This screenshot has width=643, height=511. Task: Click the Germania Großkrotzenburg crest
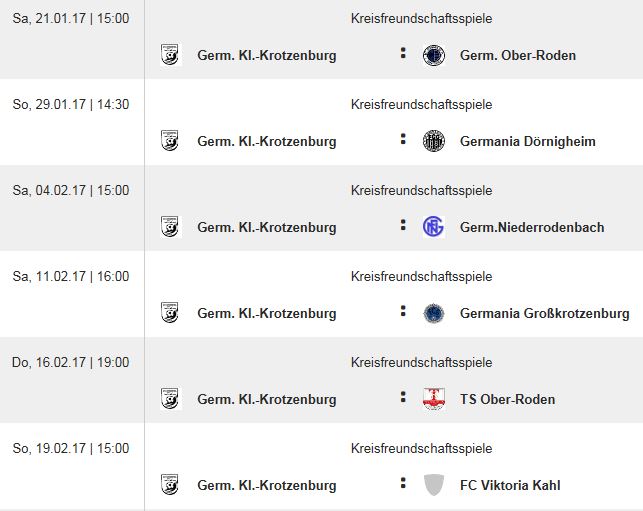[434, 313]
